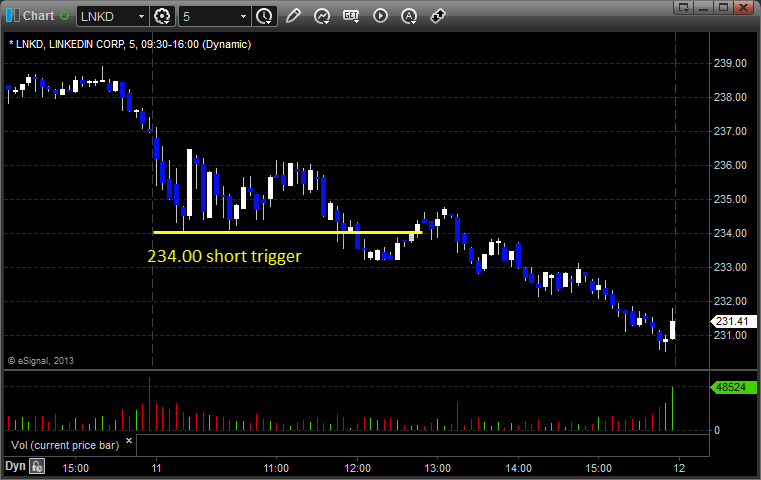Click the bar replay play icon
Viewport: 761px width, 480px height.
point(380,16)
